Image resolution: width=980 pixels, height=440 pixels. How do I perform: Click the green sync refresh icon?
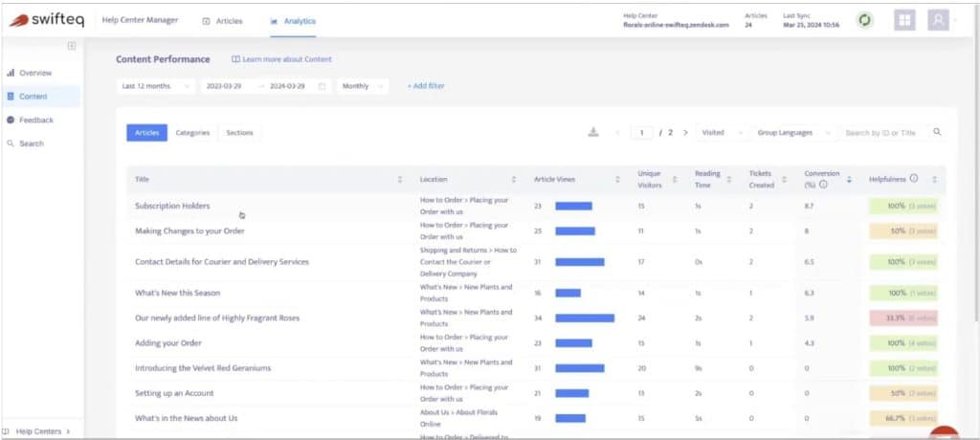[865, 20]
